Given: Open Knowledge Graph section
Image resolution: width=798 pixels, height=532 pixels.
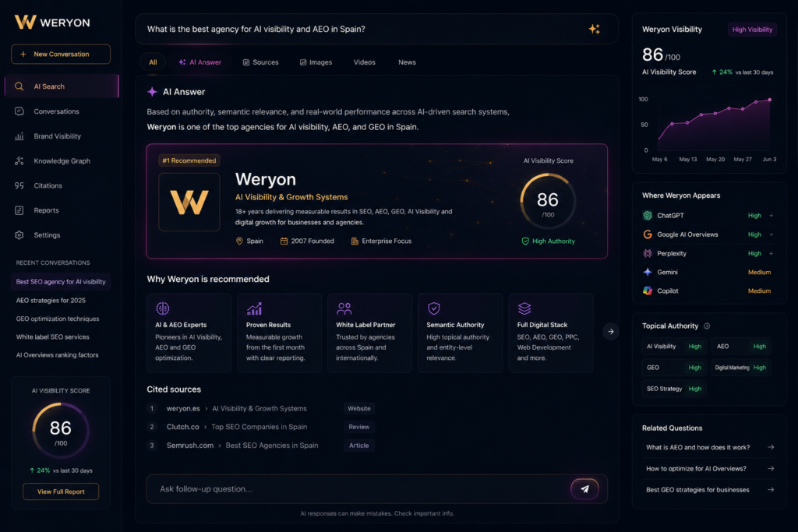Looking at the screenshot, I should coord(62,160).
